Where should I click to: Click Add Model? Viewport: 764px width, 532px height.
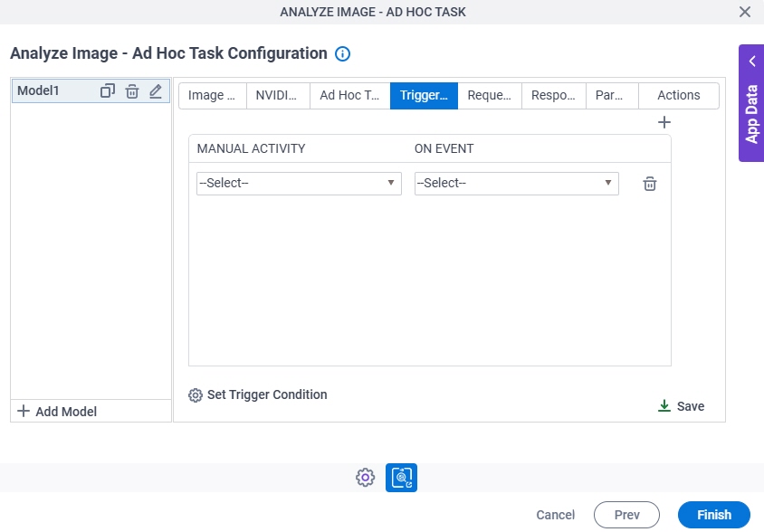coord(57,412)
